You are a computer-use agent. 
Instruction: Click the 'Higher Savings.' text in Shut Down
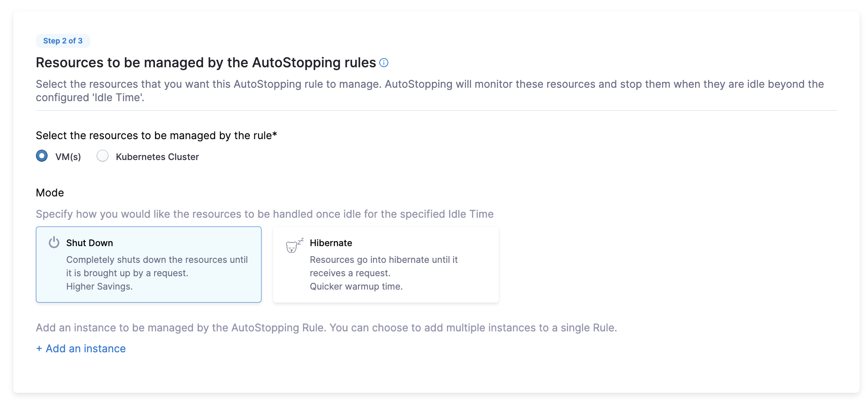pos(99,286)
